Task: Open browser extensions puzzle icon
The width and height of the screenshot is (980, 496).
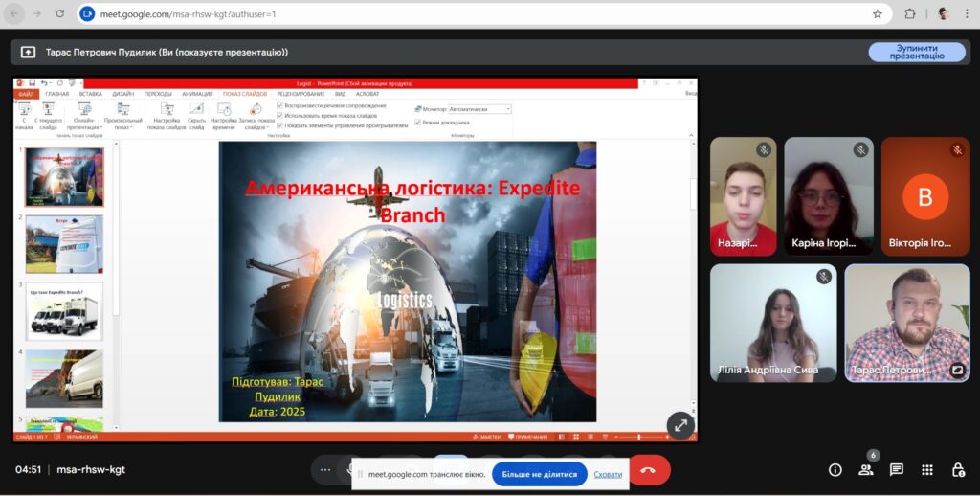Action: tap(910, 14)
